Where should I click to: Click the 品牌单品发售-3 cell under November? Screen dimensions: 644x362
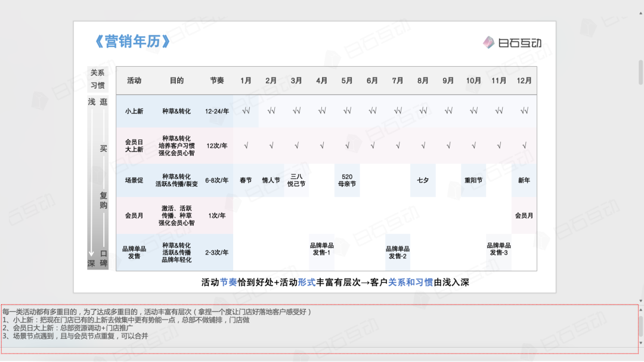pos(499,249)
